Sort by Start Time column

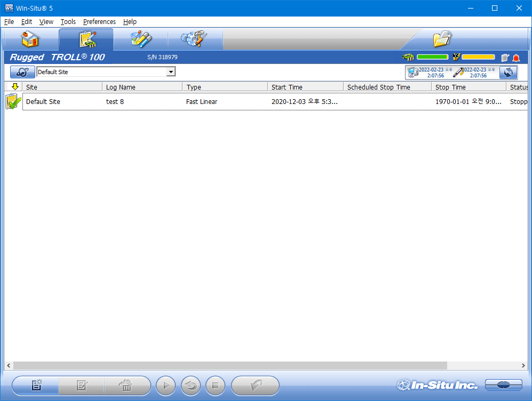point(305,87)
